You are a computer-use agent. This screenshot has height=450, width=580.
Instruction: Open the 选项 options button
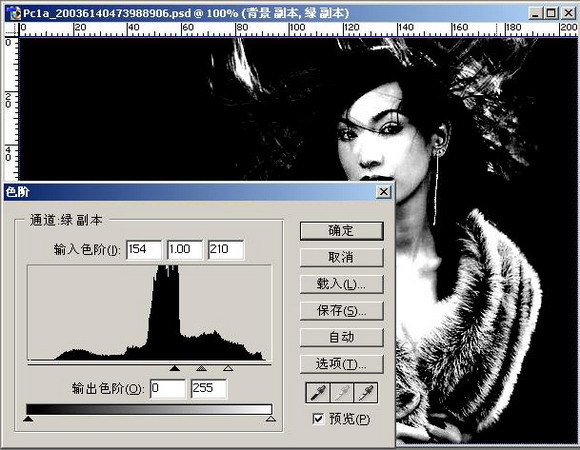pos(341,364)
